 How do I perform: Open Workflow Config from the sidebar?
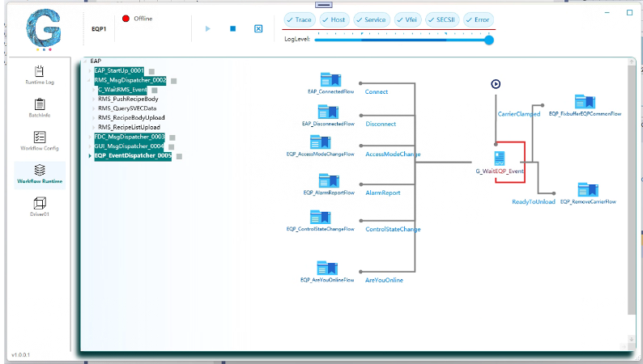click(40, 142)
